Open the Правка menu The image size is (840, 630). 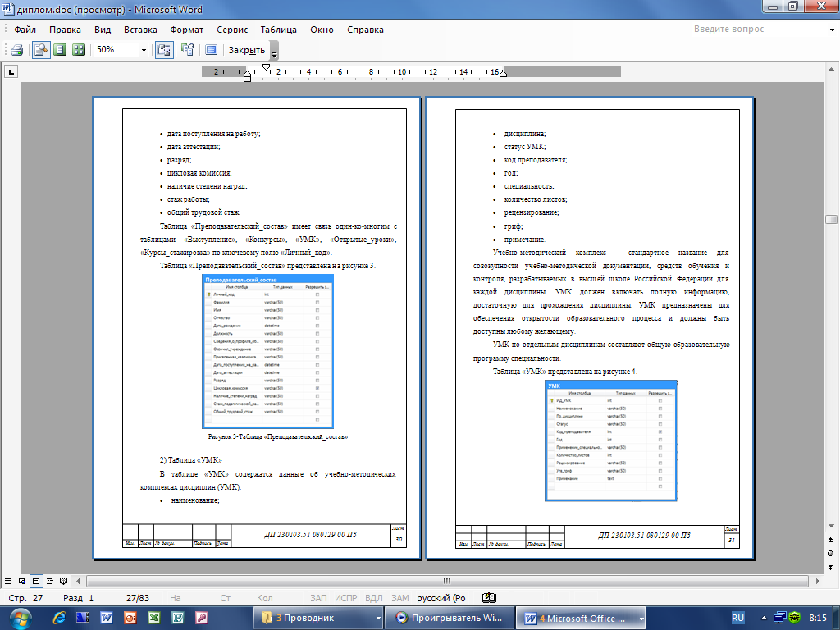point(65,30)
